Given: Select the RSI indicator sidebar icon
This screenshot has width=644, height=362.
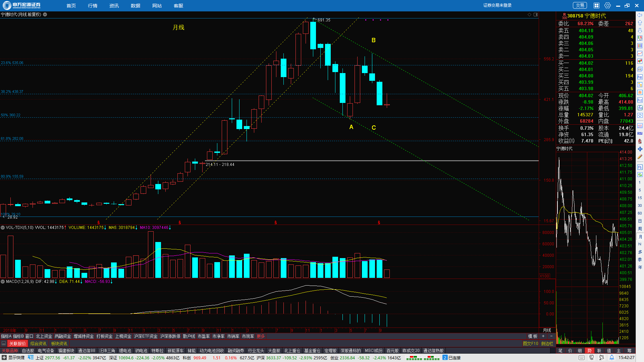Looking at the screenshot, I should pos(640,133).
